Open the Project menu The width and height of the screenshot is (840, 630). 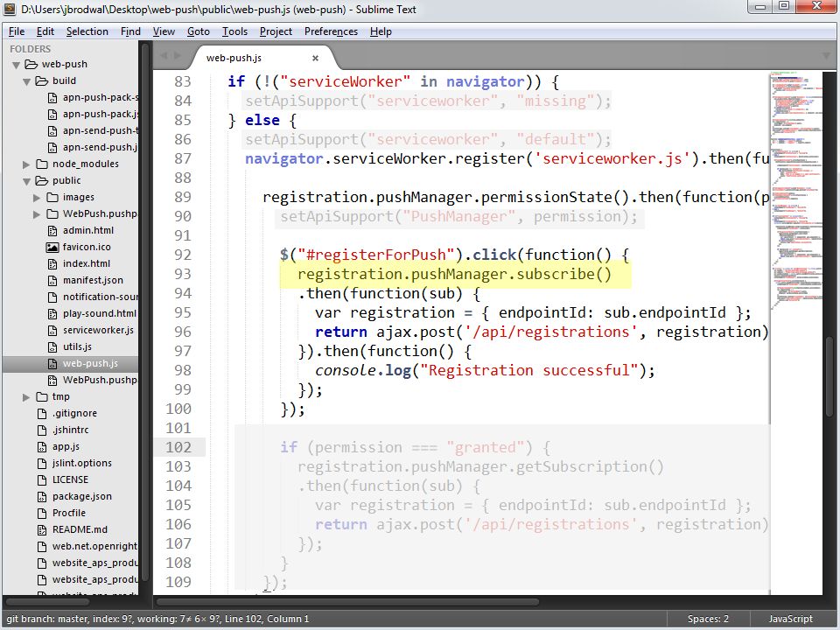pyautogui.click(x=276, y=31)
